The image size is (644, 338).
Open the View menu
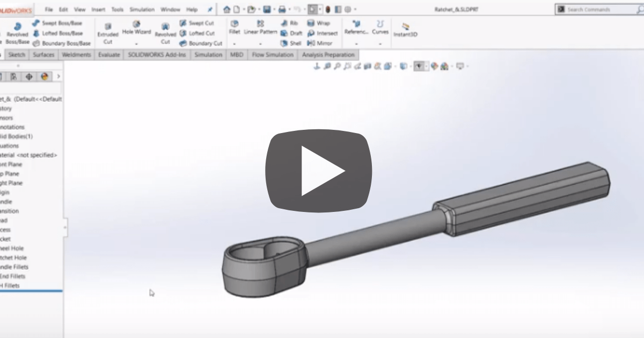click(79, 9)
